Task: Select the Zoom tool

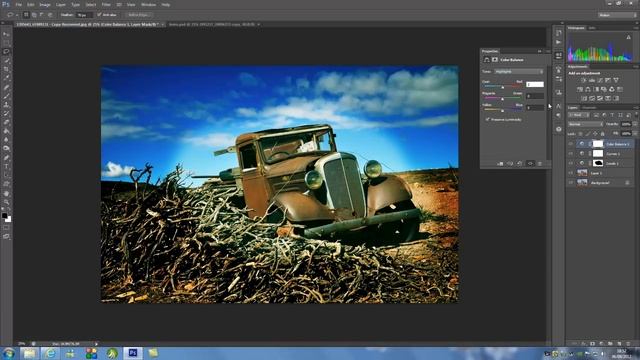Action: coord(6,202)
